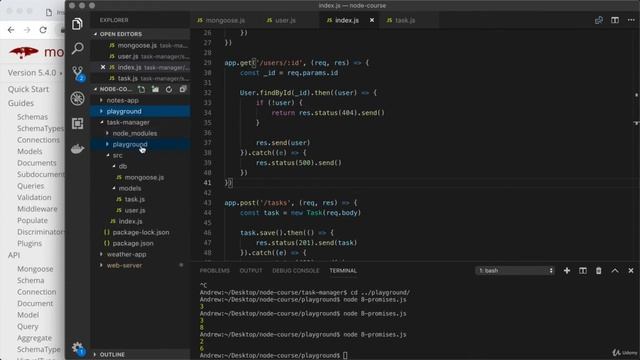Split the terminal panel
Image resolution: width=640 pixels, height=360 pixels.
[x=582, y=271]
